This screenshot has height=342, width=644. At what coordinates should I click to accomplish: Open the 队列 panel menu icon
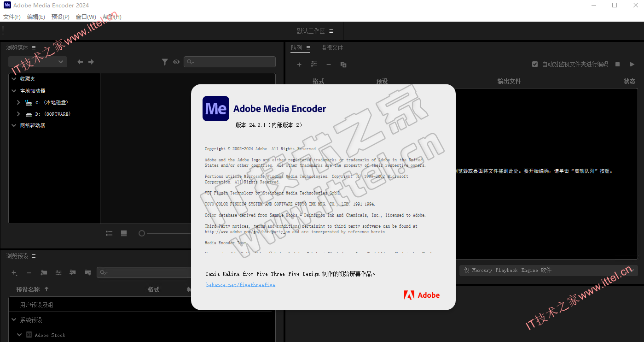pos(308,48)
